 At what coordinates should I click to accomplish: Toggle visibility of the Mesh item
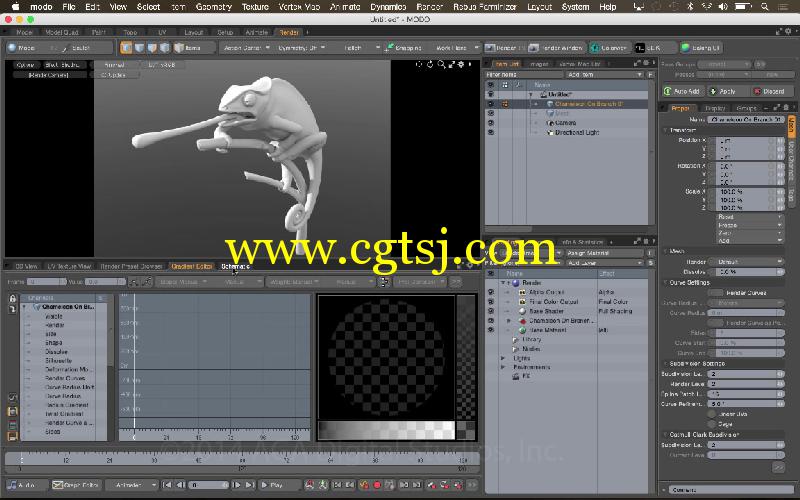491,113
